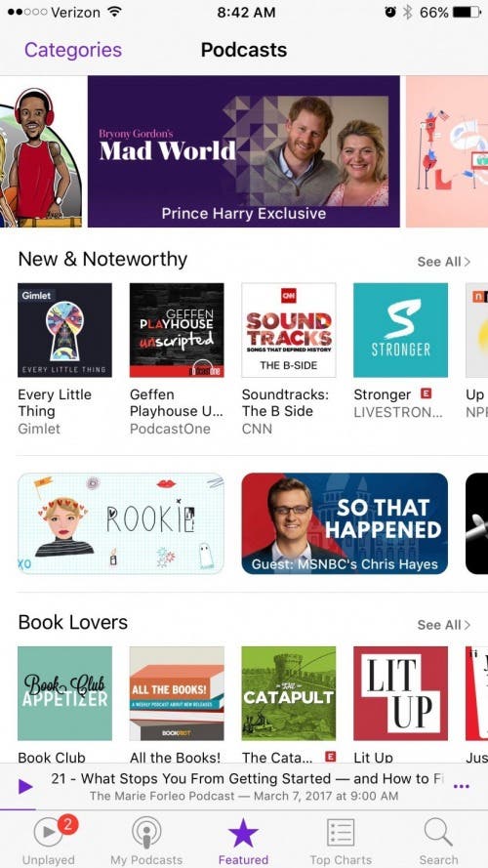Expand See All for Book Lovers

point(444,625)
